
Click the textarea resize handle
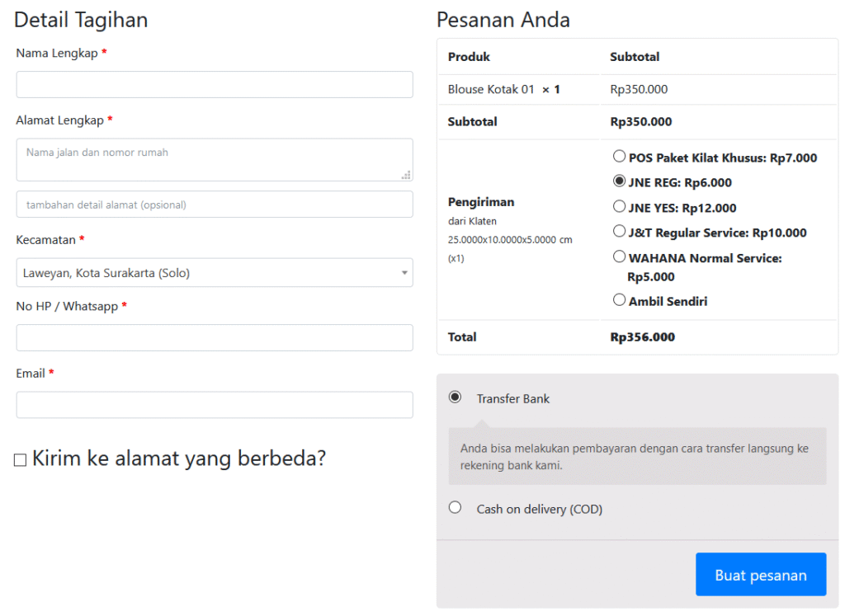click(406, 175)
